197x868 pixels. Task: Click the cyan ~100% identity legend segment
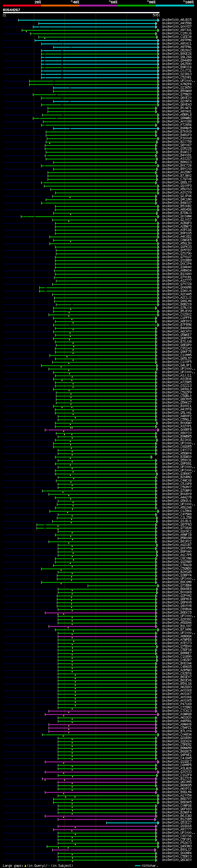(x=175, y=6)
